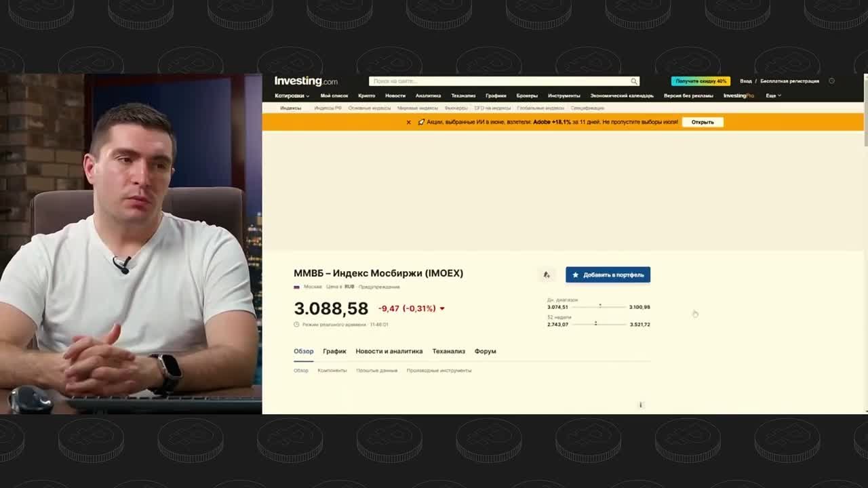
Task: Click the Investing.com logo
Action: point(306,81)
